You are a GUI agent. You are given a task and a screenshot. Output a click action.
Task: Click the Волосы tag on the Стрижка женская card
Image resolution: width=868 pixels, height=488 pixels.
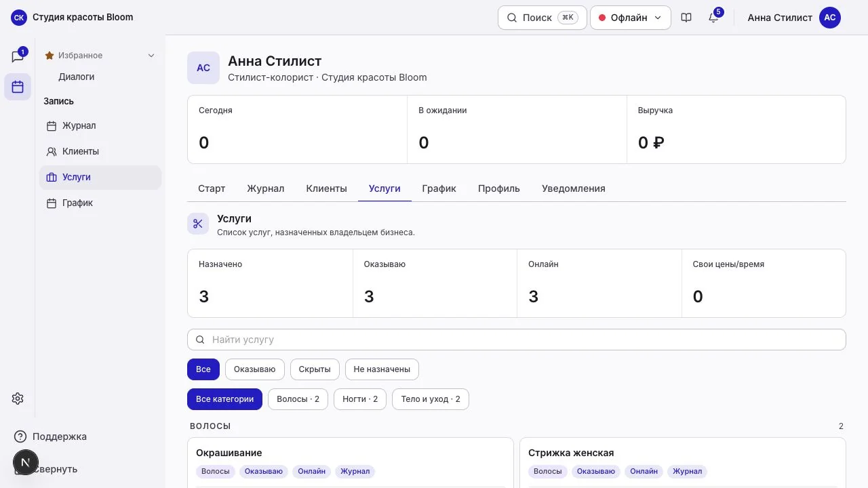[x=547, y=471]
